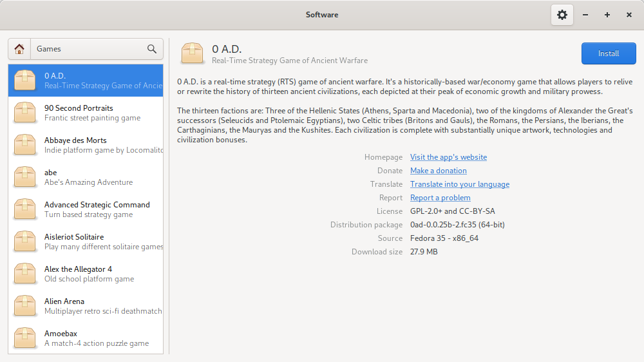The height and width of the screenshot is (362, 644).
Task: Click the large 0 A.D. icon in details header
Action: point(192,53)
